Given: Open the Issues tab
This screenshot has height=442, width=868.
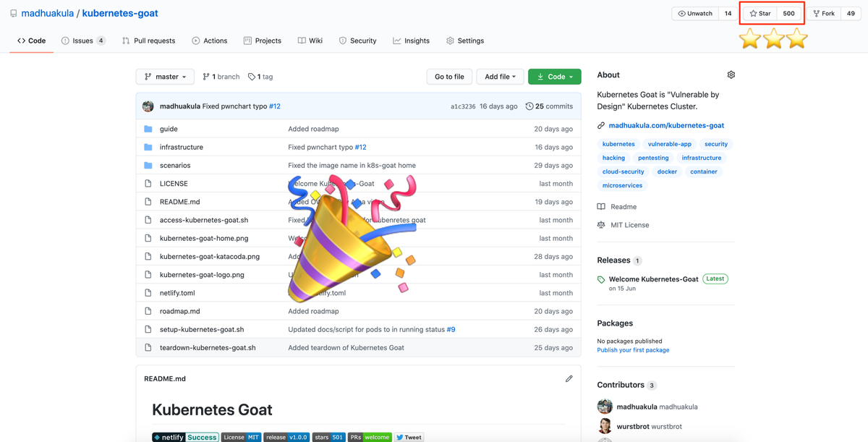Looking at the screenshot, I should [83, 41].
